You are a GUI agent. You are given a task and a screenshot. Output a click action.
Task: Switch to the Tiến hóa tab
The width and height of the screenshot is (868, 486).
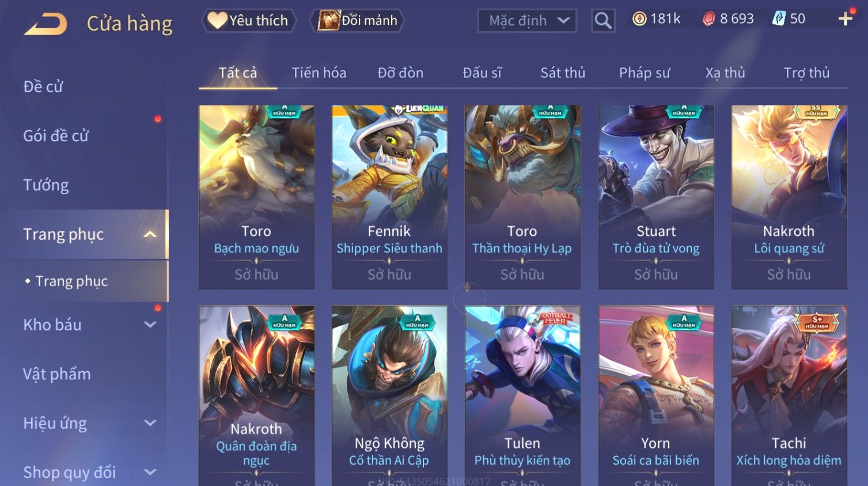click(x=319, y=73)
